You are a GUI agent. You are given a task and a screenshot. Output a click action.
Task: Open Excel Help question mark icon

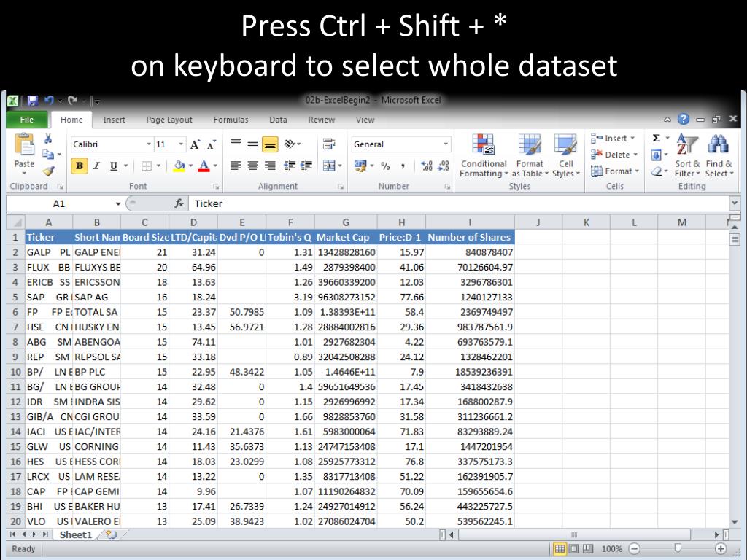(683, 119)
